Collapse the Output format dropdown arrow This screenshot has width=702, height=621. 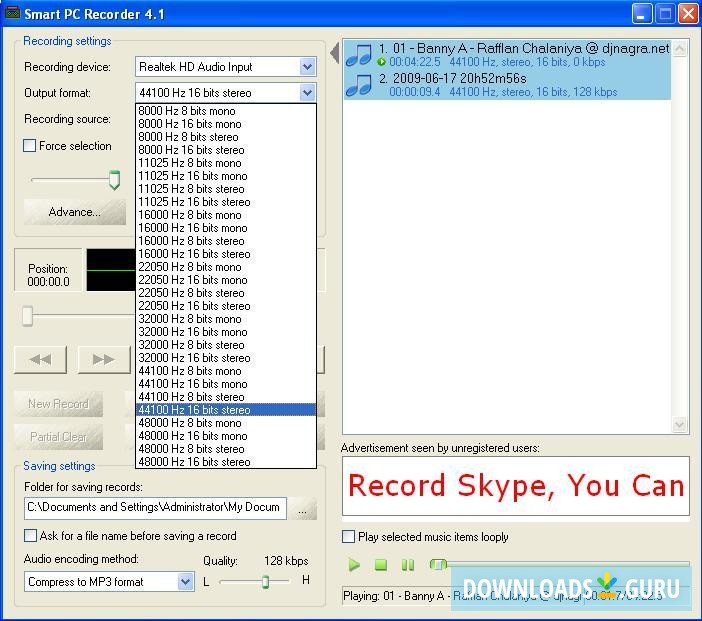tap(307, 93)
